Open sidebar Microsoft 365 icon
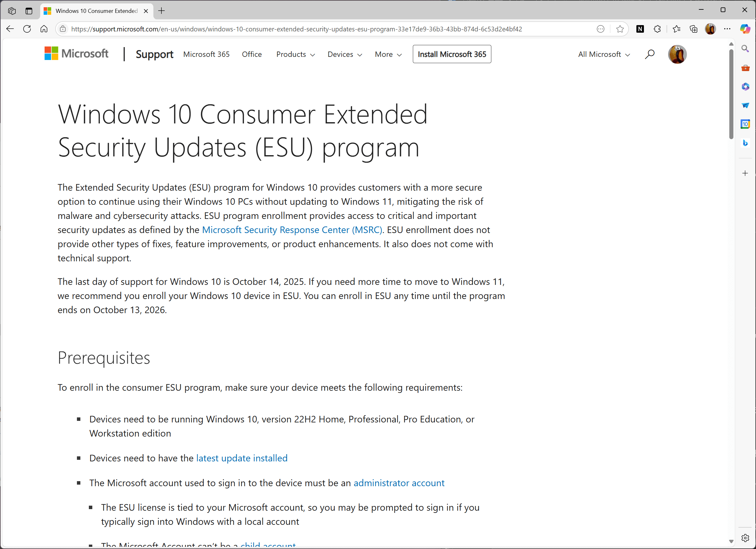The height and width of the screenshot is (549, 756). [745, 87]
